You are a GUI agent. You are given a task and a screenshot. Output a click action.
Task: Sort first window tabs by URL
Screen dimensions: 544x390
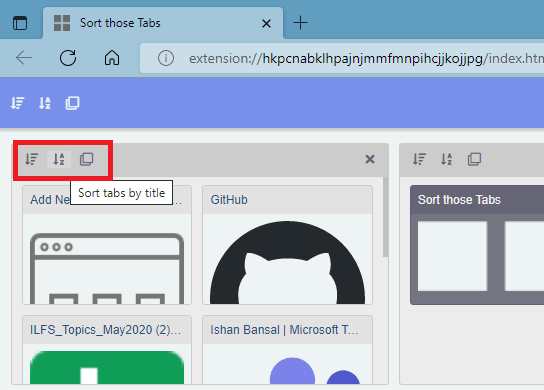32,159
